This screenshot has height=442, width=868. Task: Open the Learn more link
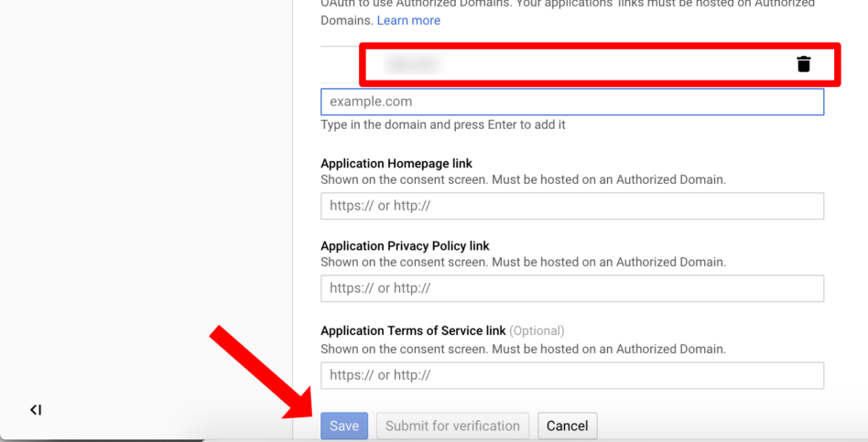click(x=408, y=20)
